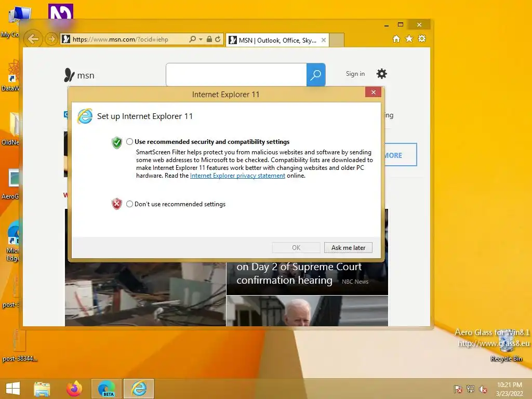
Task: Click the 'Ask me later' button
Action: [x=348, y=248]
